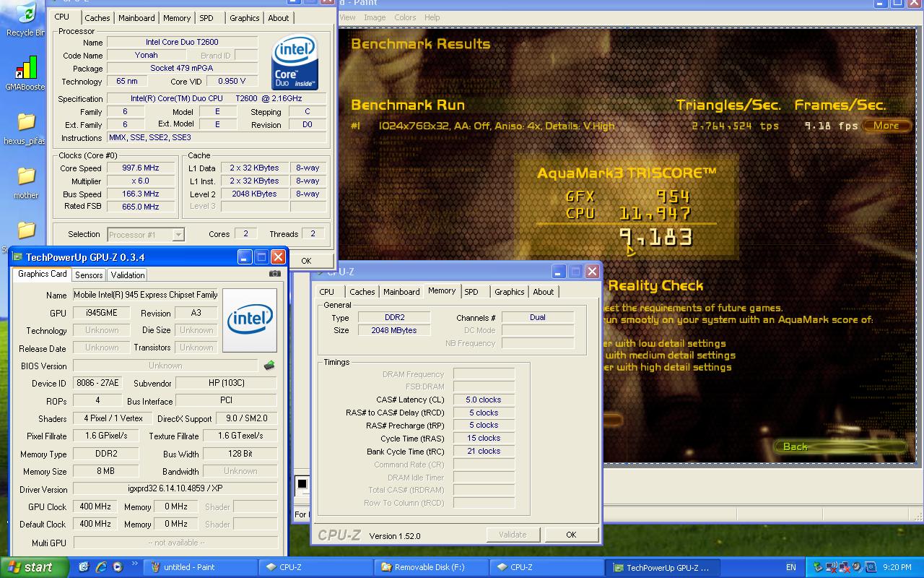Click the Start button

tap(35, 567)
